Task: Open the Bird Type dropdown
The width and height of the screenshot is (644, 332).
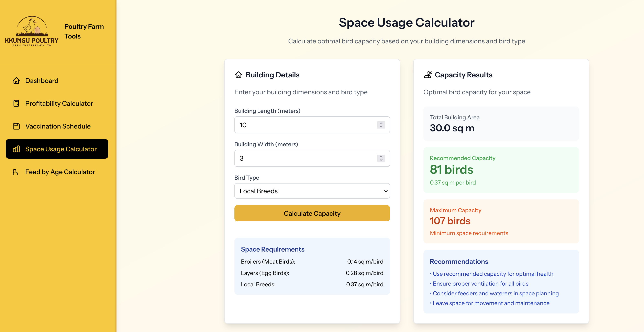Action: pyautogui.click(x=312, y=191)
